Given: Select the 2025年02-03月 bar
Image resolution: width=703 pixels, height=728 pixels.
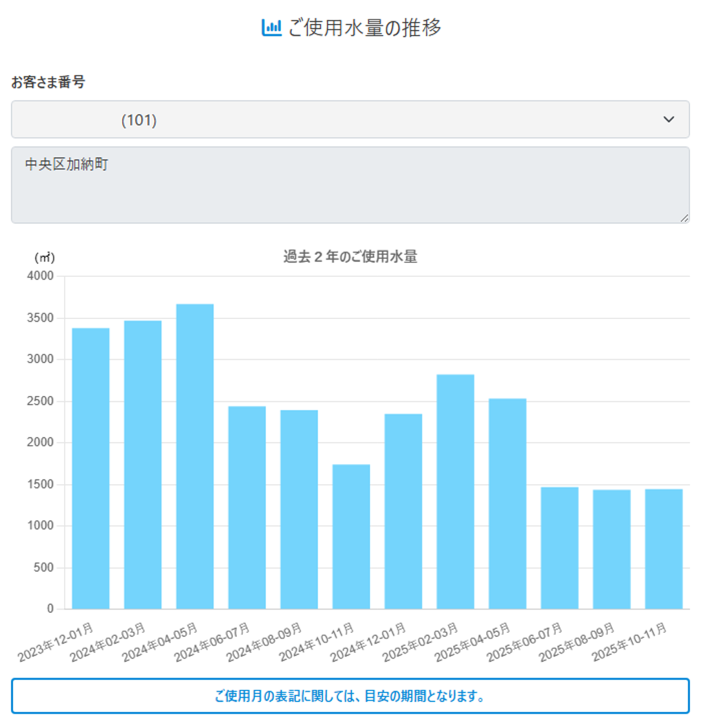Looking at the screenshot, I should coord(456,492).
